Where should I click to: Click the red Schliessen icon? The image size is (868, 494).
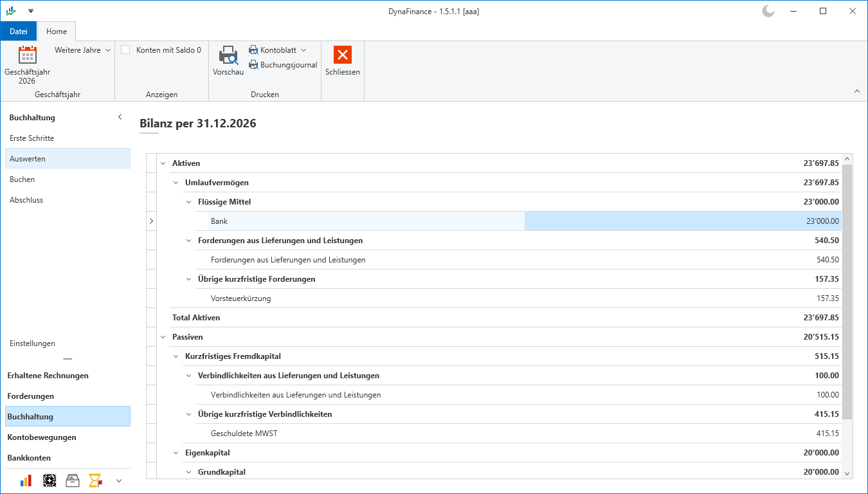coord(343,55)
